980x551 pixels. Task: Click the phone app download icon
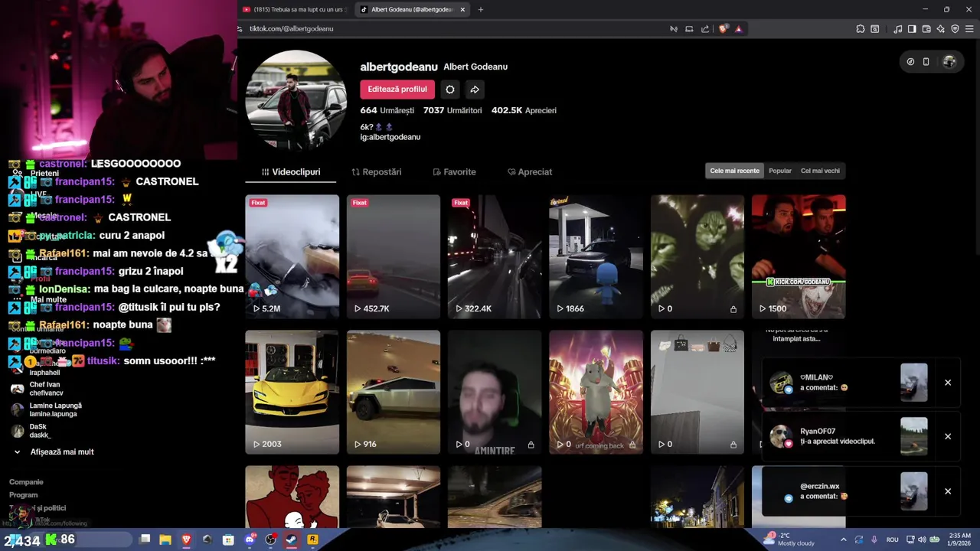926,62
